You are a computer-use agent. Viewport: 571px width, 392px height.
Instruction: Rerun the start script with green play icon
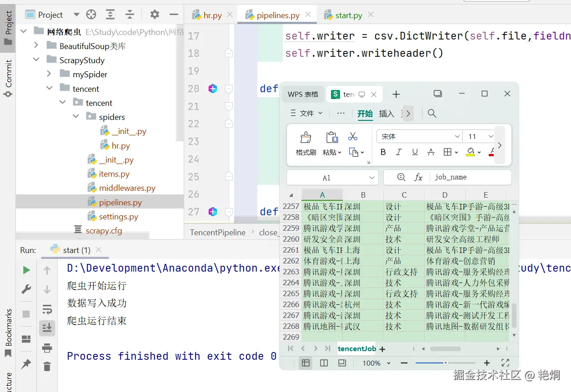26,270
